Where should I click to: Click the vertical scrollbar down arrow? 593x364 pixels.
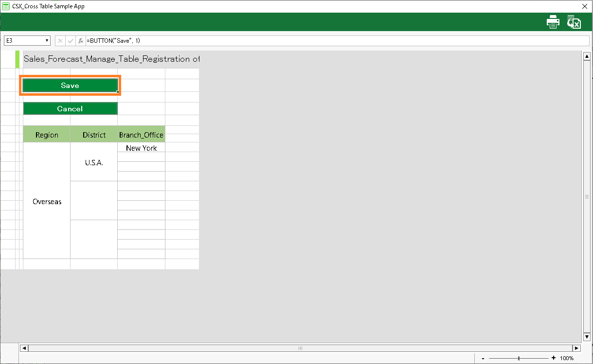pos(586,337)
